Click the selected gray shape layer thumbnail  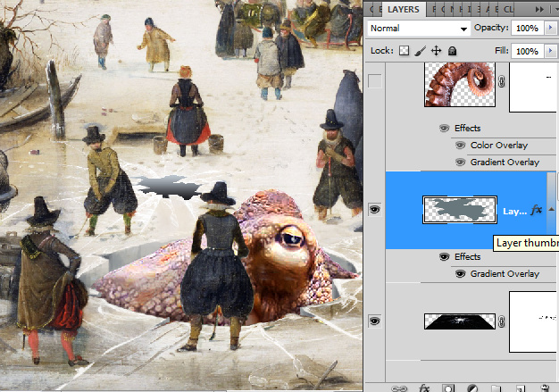(460, 210)
